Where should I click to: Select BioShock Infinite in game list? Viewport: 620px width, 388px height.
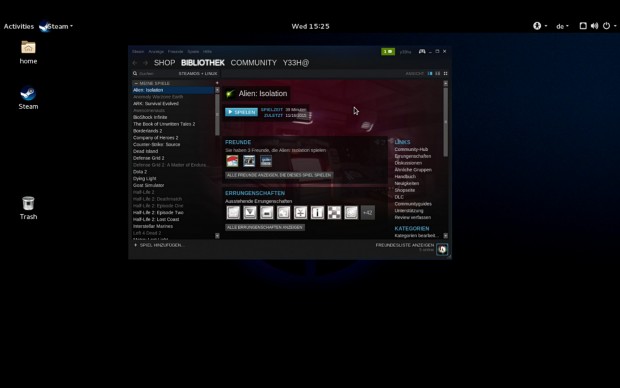(150, 117)
